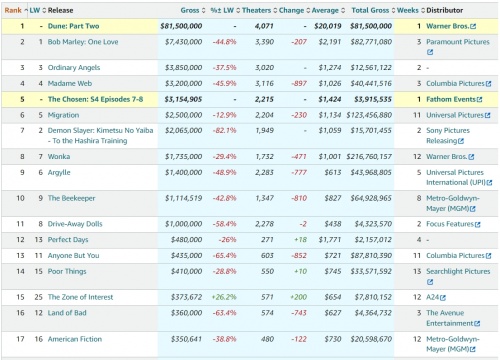The width and height of the screenshot is (500, 360).
Task: Click external link icon by Sony Pictures Releasing
Action: tap(461, 141)
